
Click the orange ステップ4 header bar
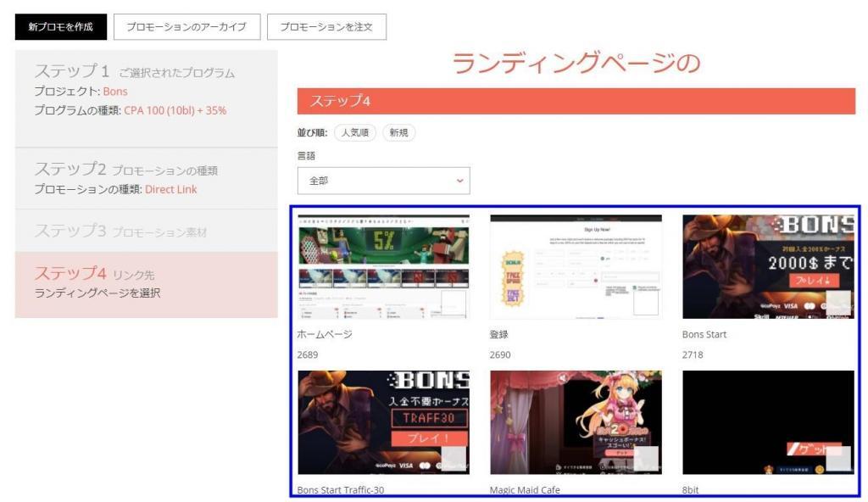point(576,101)
